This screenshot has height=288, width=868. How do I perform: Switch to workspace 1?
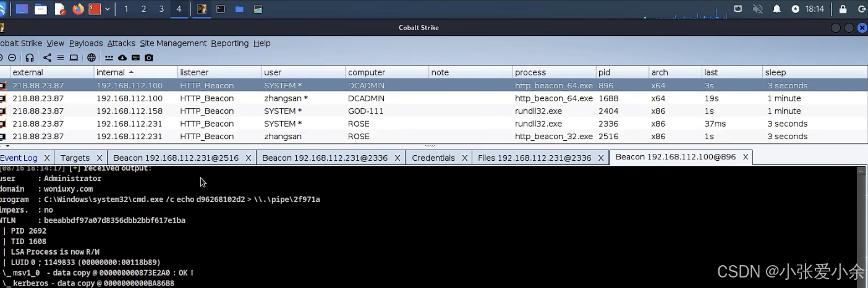pyautogui.click(x=126, y=9)
